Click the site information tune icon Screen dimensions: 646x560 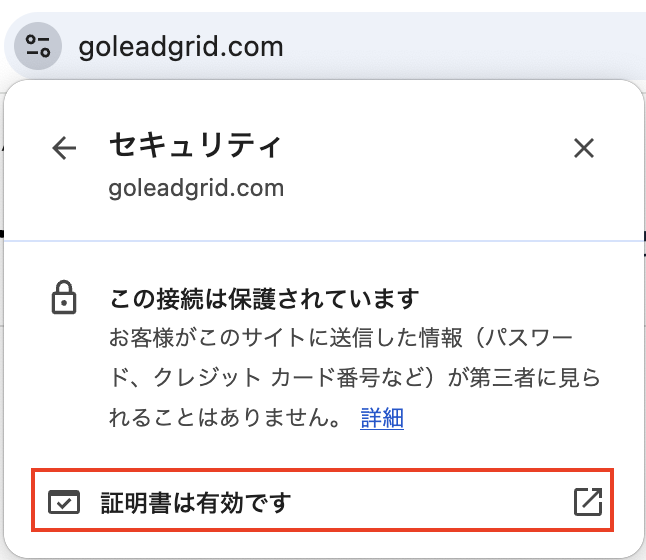tap(38, 46)
